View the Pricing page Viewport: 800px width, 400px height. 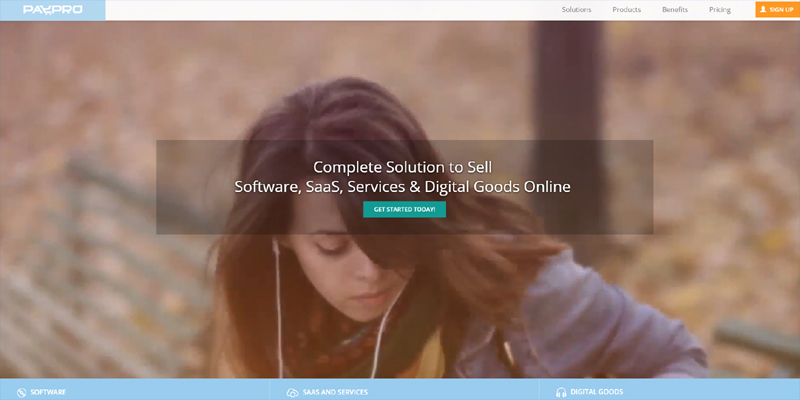[720, 10]
